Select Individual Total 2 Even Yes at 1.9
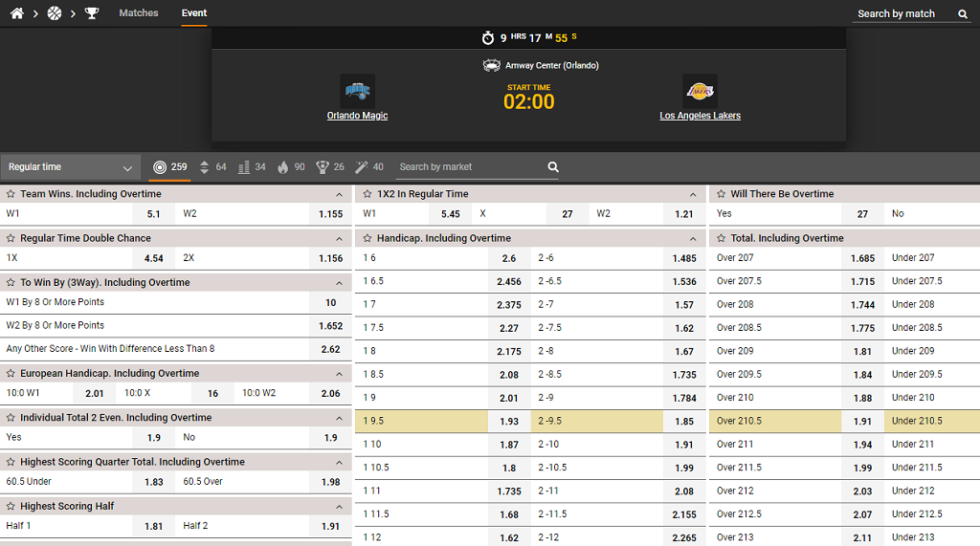Image resolution: width=980 pixels, height=546 pixels. (154, 437)
